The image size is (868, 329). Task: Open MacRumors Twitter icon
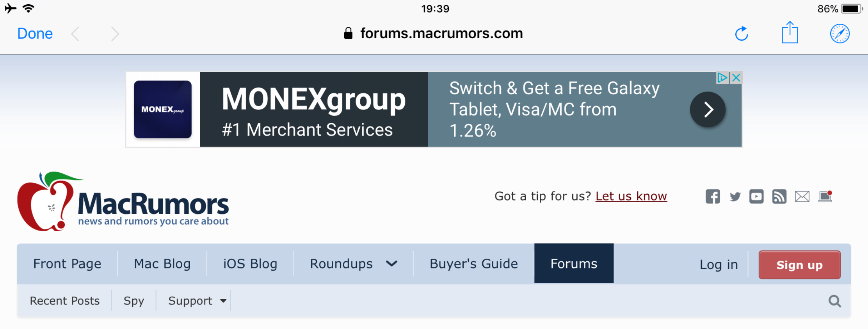point(735,197)
